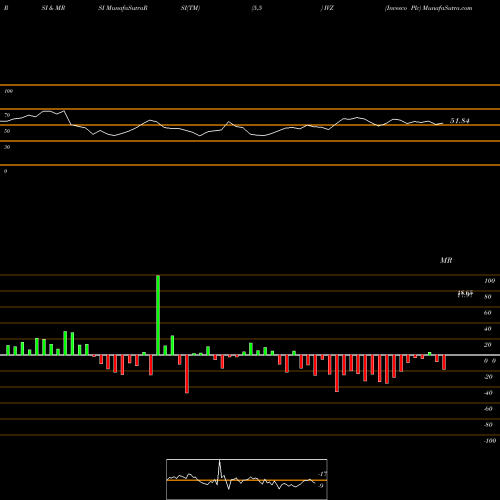Click the 70 level label on RSI axis
Screen dimensions: 500x500
pyautogui.click(x=7, y=115)
